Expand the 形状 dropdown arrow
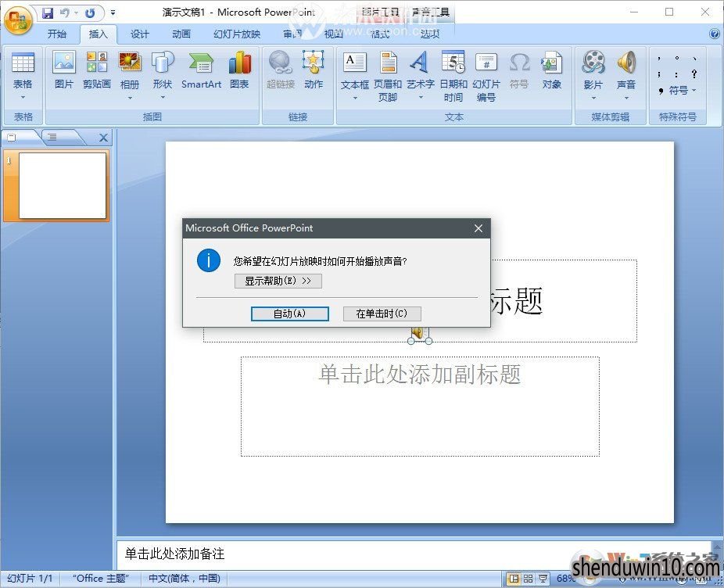The height and width of the screenshot is (588, 724). coord(163,98)
